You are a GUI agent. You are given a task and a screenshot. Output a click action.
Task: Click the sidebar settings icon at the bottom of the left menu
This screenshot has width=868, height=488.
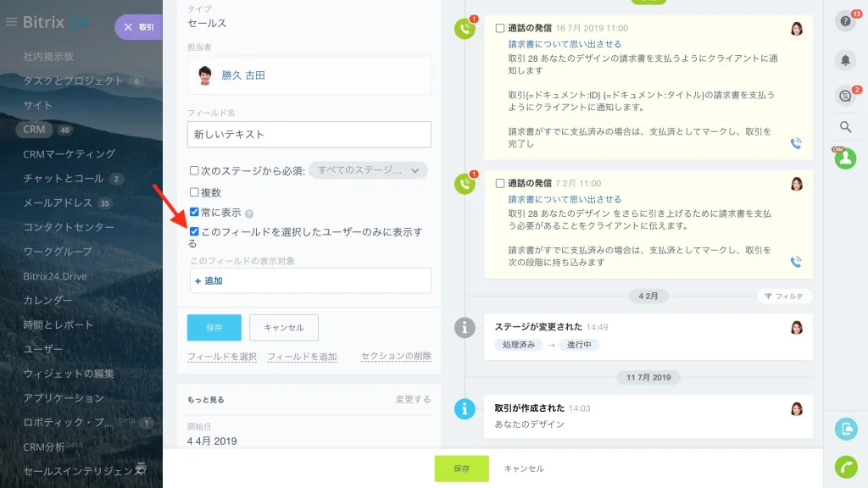(142, 468)
